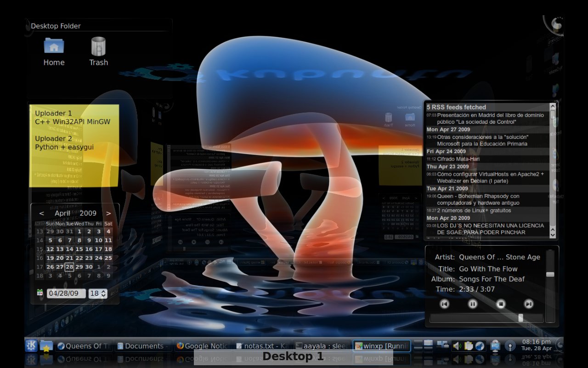The height and width of the screenshot is (368, 588).
Task: Increase the hour value with the 18 stepper
Action: [104, 291]
